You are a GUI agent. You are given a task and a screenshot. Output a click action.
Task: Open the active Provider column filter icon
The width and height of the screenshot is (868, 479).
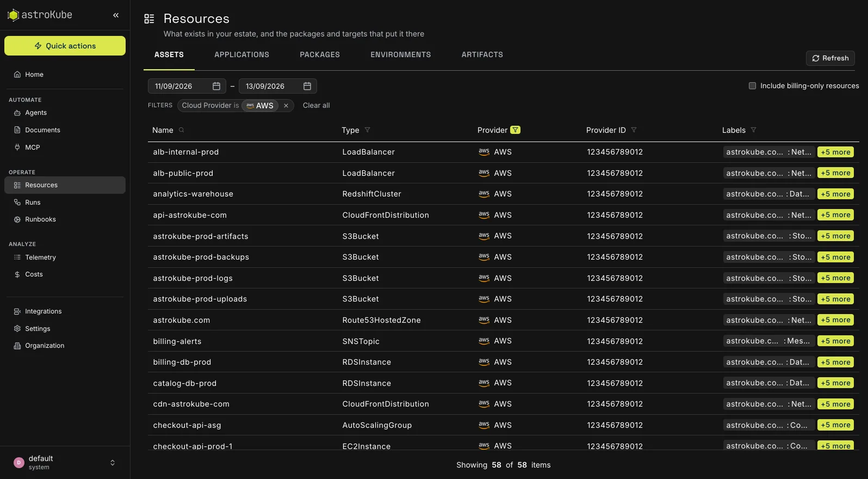[516, 130]
